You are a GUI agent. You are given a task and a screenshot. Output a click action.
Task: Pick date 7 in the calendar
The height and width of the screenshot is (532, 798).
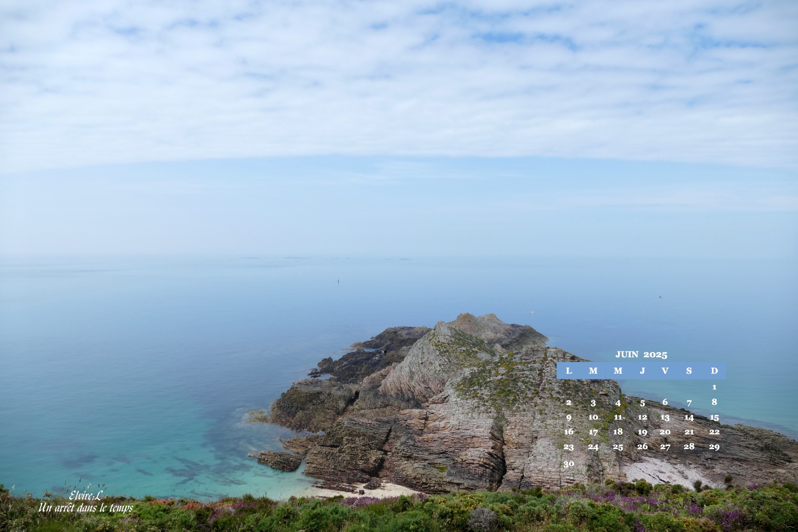click(x=689, y=403)
